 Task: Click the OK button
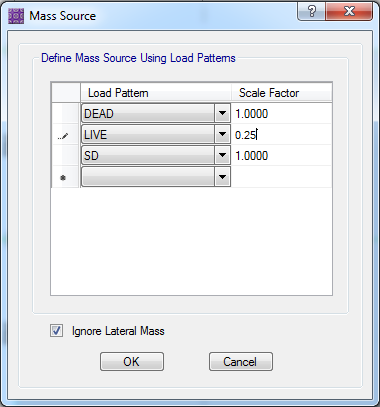point(132,362)
